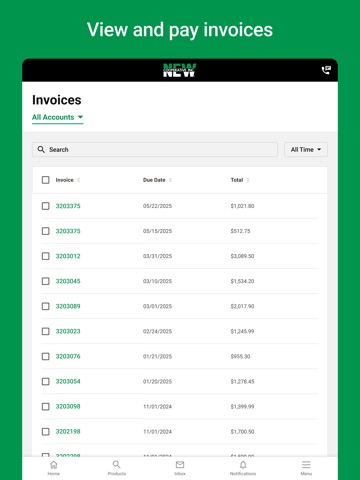Viewport: 360px width, 480px height.
Task: Click the search magnifier icon
Action: pos(41,149)
